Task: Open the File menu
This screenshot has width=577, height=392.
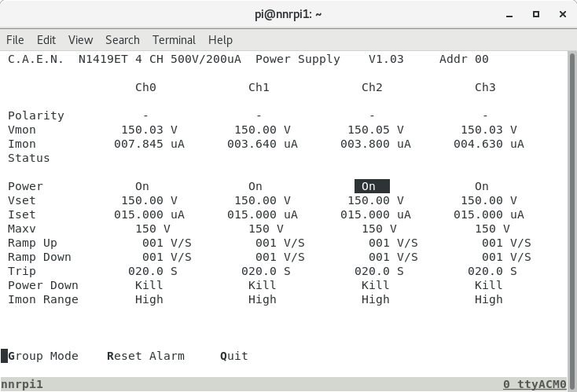Action: pyautogui.click(x=15, y=40)
